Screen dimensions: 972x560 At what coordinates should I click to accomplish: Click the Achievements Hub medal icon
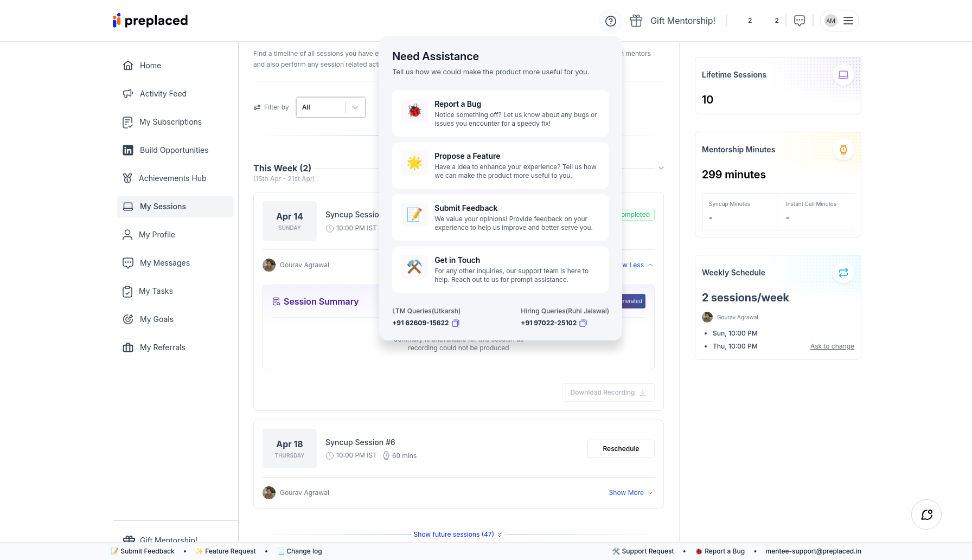127,178
